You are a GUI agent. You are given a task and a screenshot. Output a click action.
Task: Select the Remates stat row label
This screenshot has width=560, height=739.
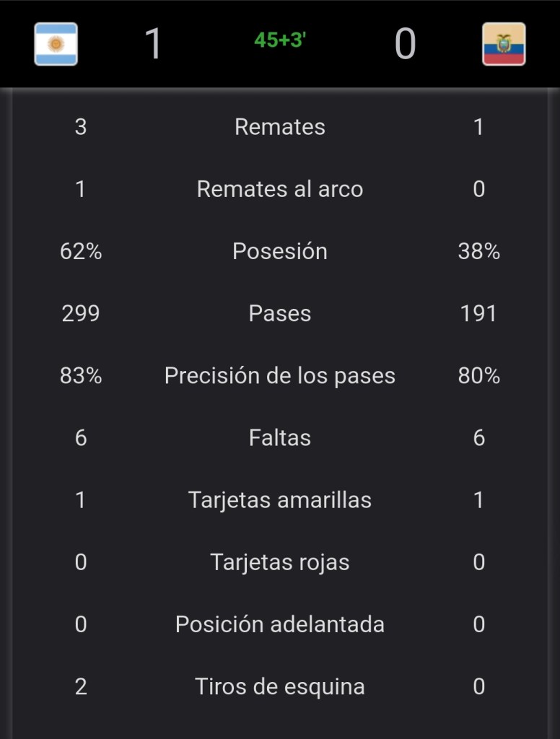[280, 127]
